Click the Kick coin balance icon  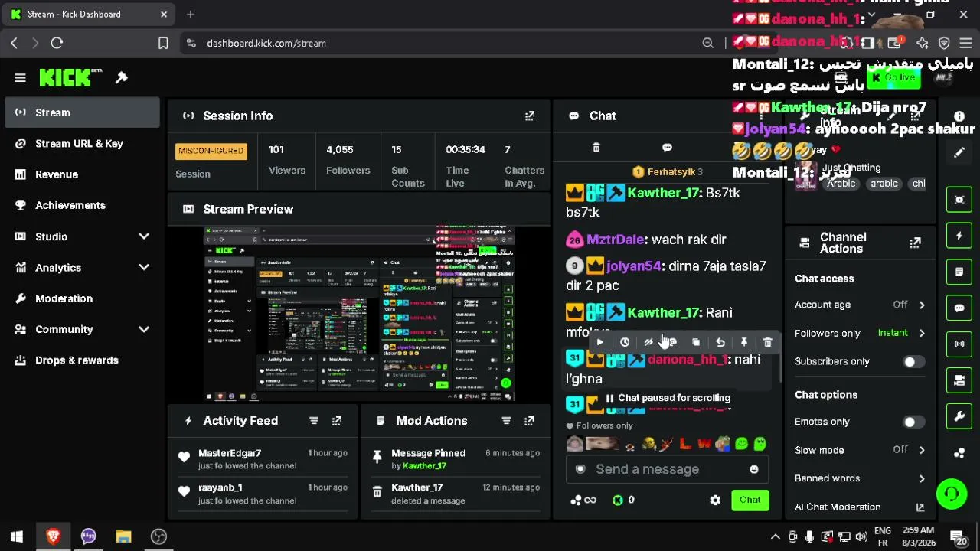point(618,500)
